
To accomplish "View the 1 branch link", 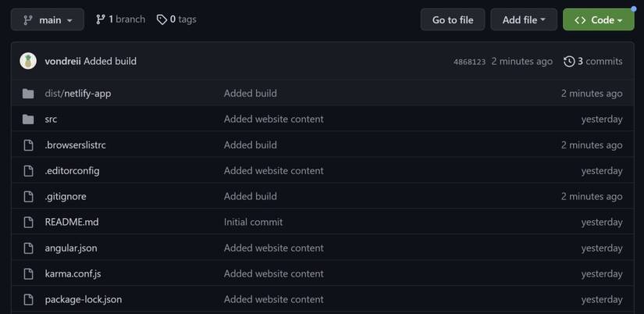I will pos(120,20).
